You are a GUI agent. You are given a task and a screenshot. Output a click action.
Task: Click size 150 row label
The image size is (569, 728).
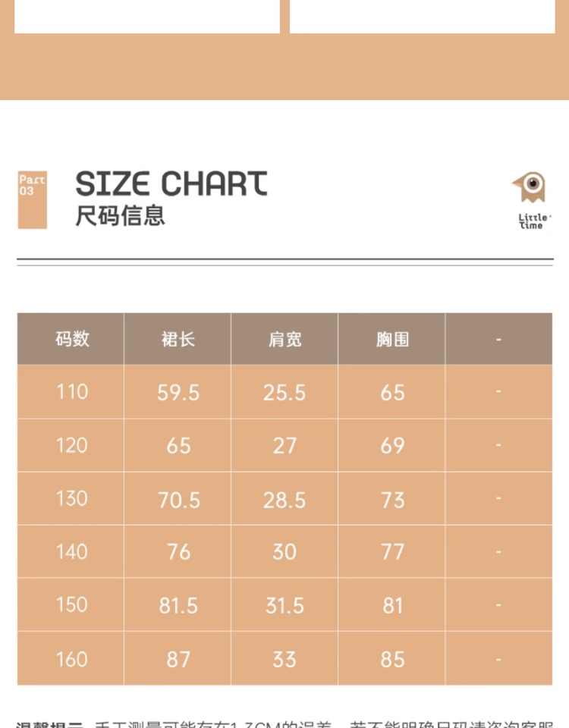click(x=71, y=604)
